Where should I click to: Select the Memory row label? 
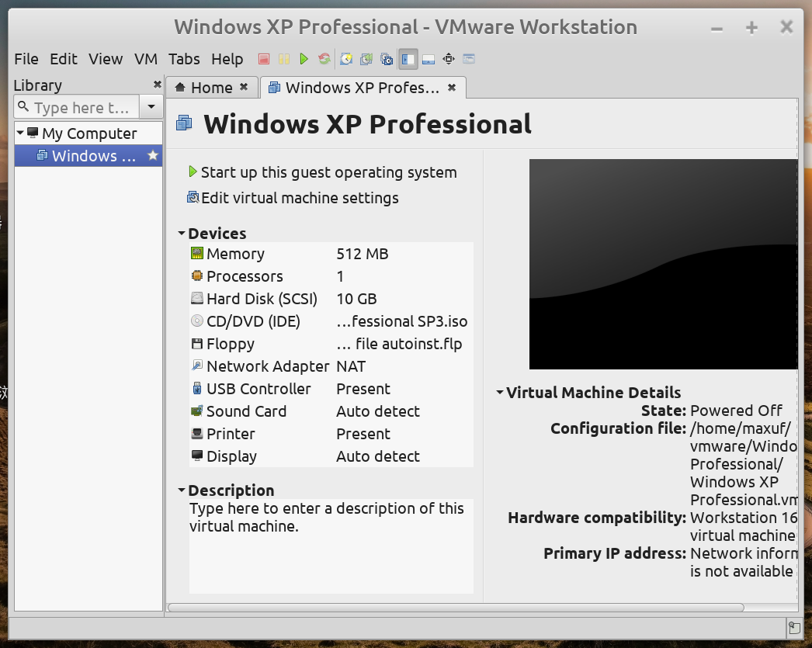tap(235, 254)
